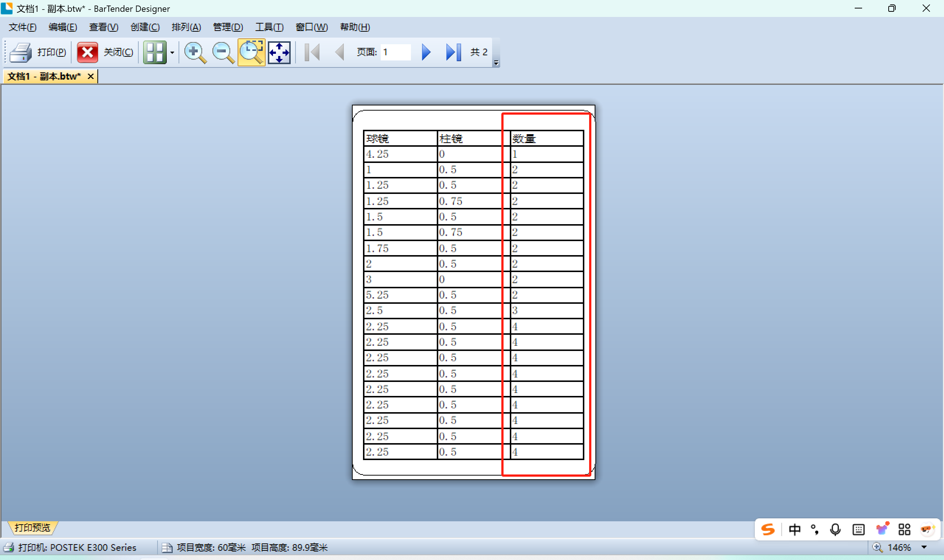Click the printer Print icon
Image resolution: width=944 pixels, height=560 pixels.
point(21,52)
